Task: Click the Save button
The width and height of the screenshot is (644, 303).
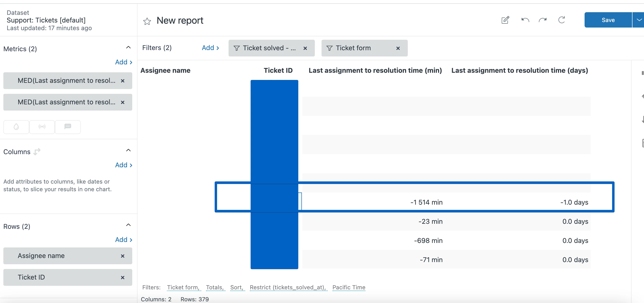Action: (x=608, y=20)
